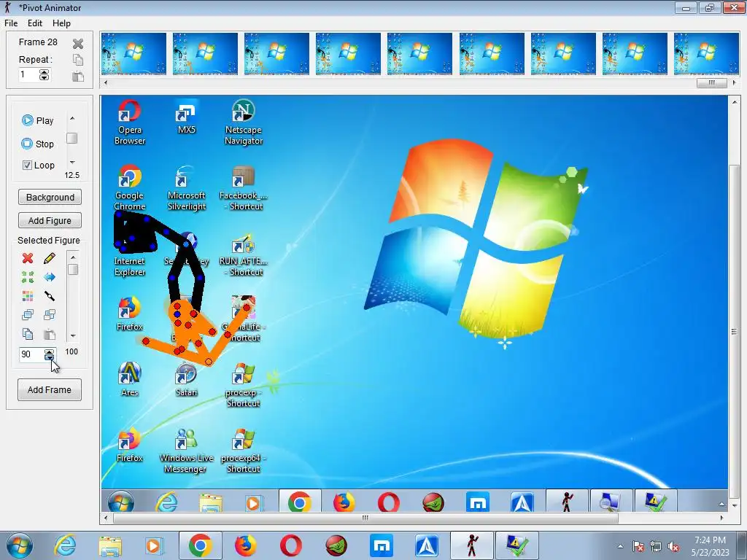This screenshot has width=747, height=560.
Task: Click the playback speed slider handle
Action: pos(72,138)
